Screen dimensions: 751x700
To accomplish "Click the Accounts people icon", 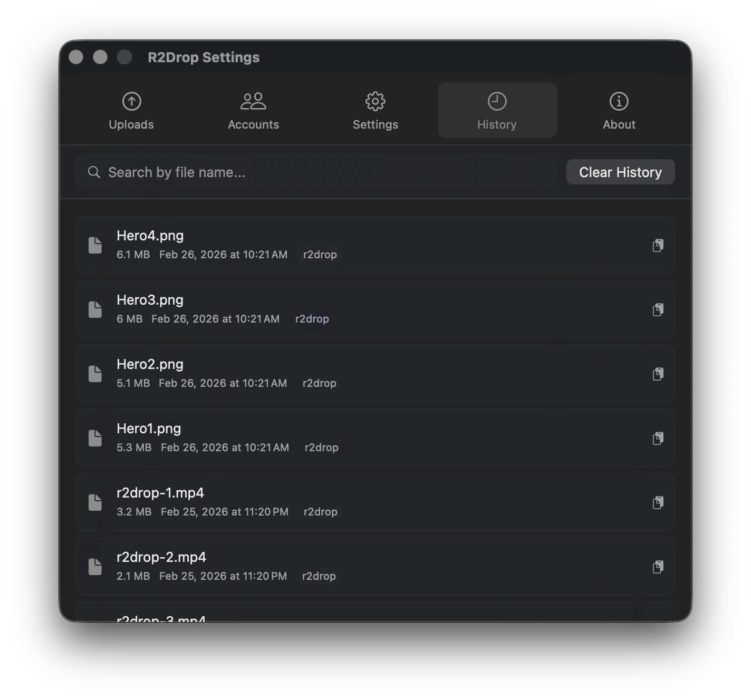I will 253,101.
